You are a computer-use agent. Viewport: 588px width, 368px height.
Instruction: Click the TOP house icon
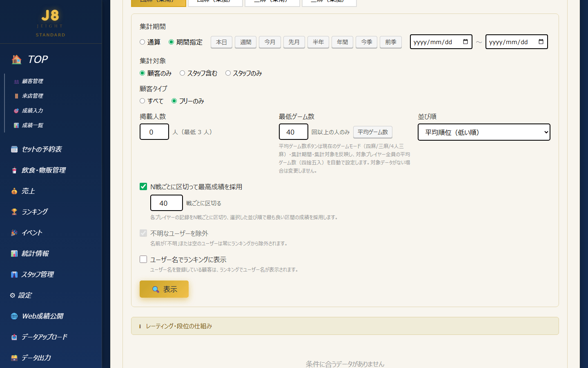(x=17, y=60)
